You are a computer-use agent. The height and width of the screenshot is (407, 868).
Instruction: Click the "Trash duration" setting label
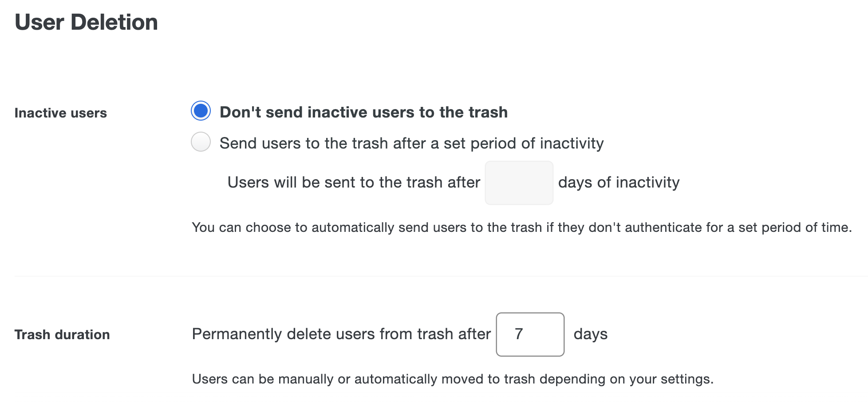tap(62, 334)
